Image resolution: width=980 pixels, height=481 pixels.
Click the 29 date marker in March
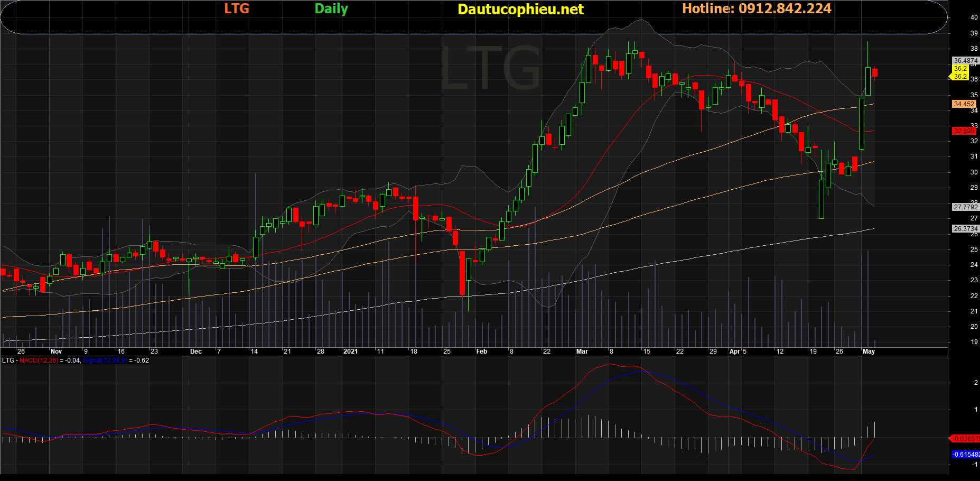click(x=713, y=351)
